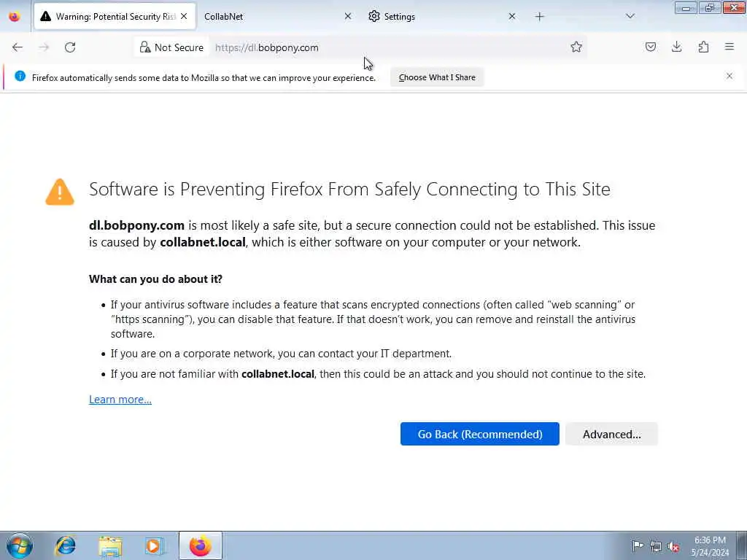Viewport: 747px width, 560px height.
Task: Reload the current page
Action: pos(70,47)
